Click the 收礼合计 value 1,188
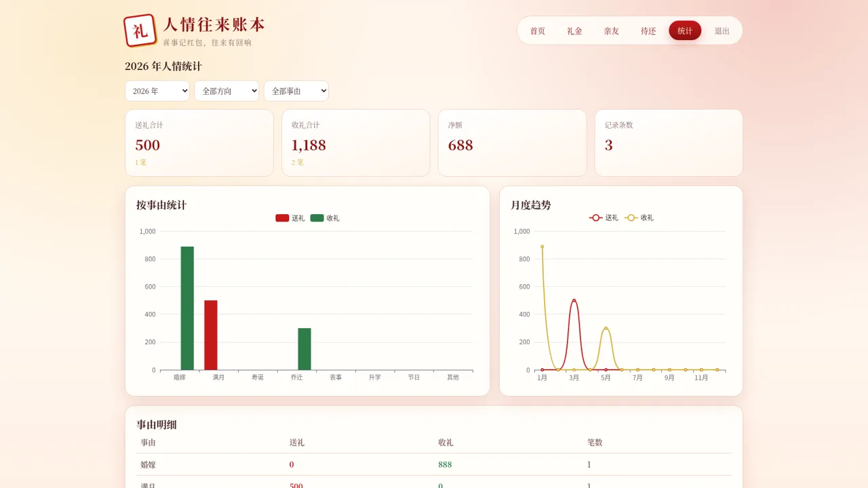 [x=309, y=145]
